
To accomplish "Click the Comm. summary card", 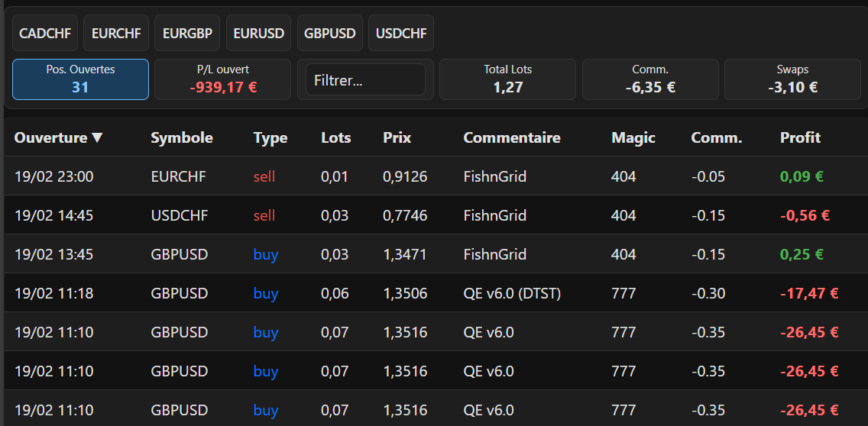I will tap(650, 79).
